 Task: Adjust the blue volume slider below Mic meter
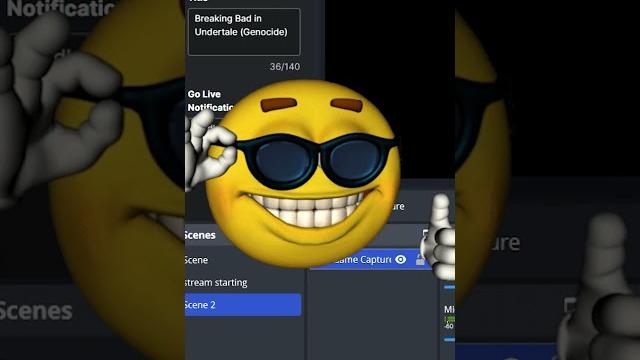449,339
